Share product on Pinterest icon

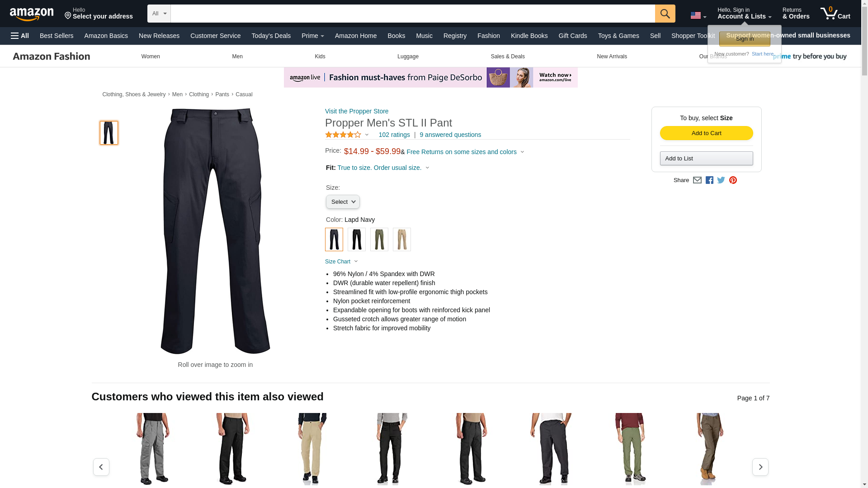733,180
